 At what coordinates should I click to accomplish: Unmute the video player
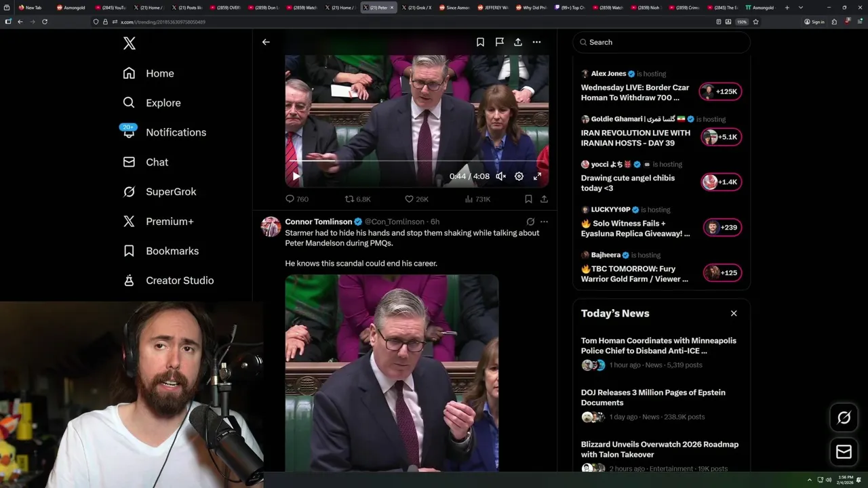click(x=500, y=176)
